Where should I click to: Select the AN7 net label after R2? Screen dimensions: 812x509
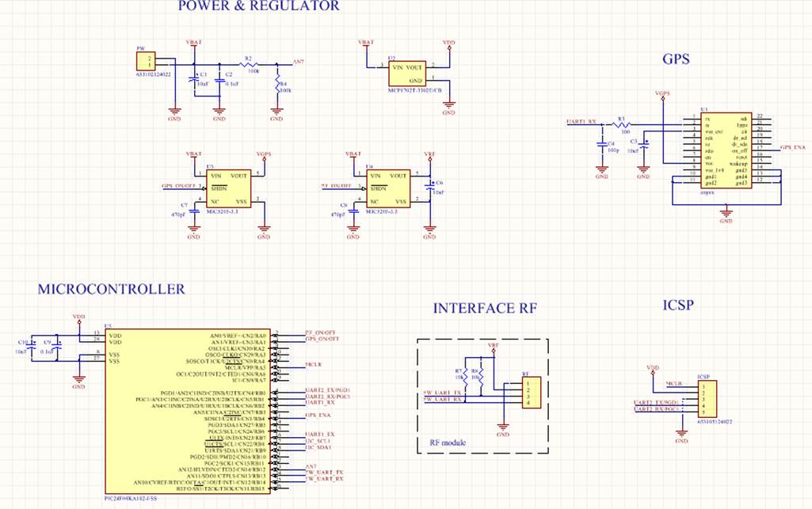point(299,62)
